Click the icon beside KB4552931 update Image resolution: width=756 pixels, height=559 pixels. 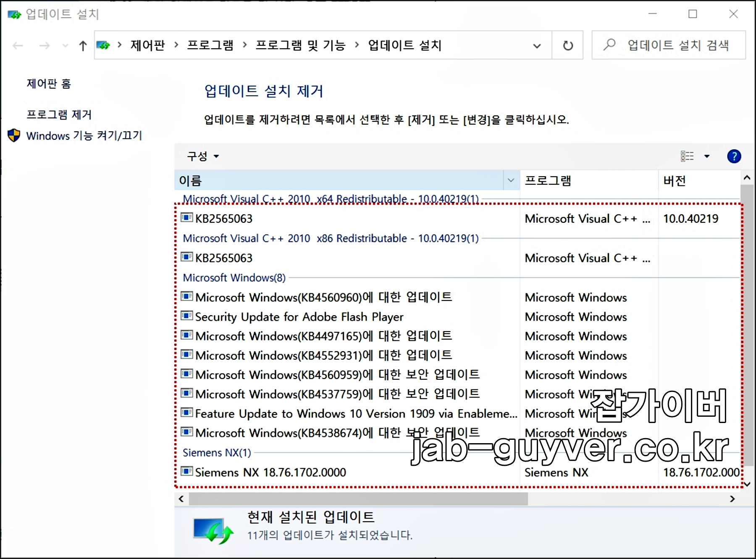tap(187, 354)
